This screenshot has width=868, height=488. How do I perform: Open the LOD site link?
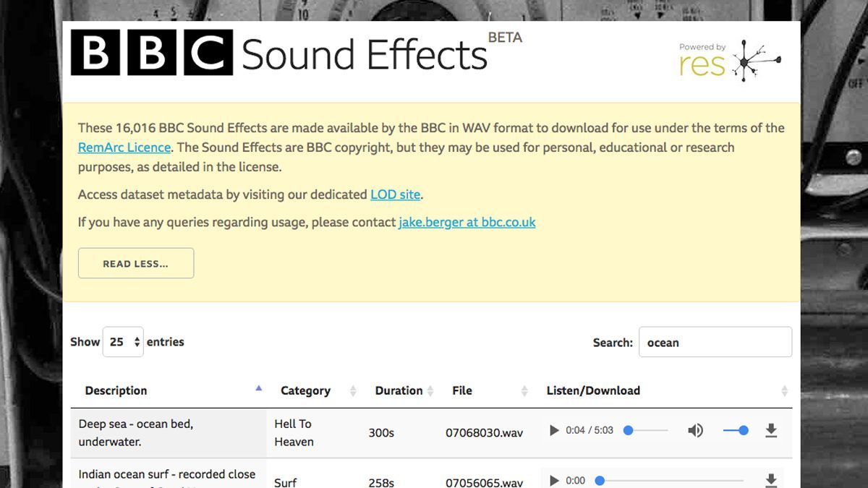(395, 194)
